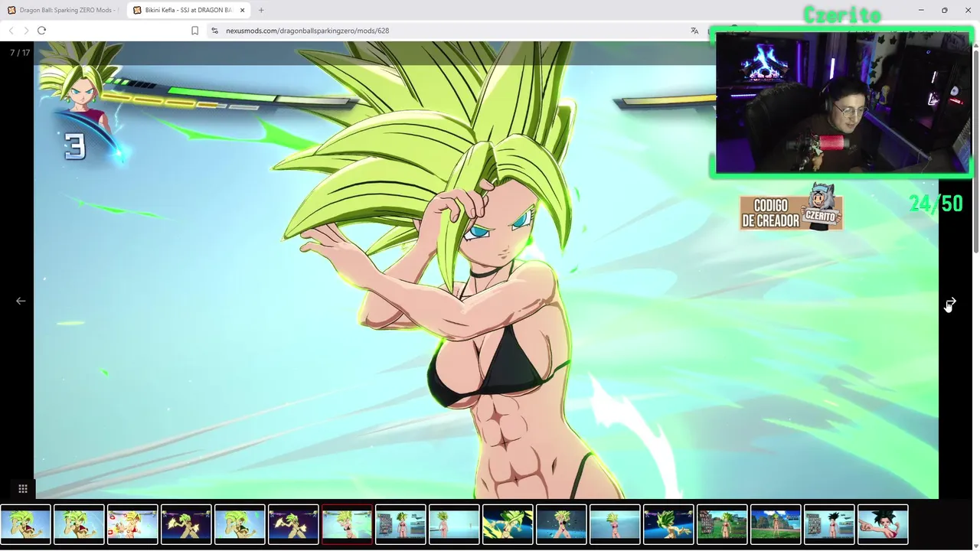Select the red-outlined seventh thumbnail
This screenshot has height=551, width=980.
point(347,524)
